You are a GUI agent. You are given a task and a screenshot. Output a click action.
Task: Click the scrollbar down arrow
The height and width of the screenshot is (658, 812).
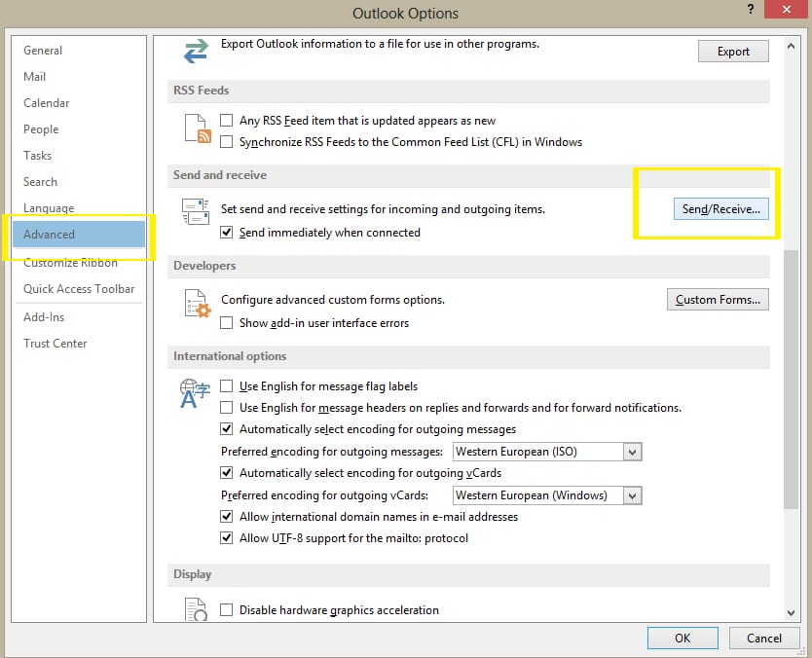pos(791,613)
